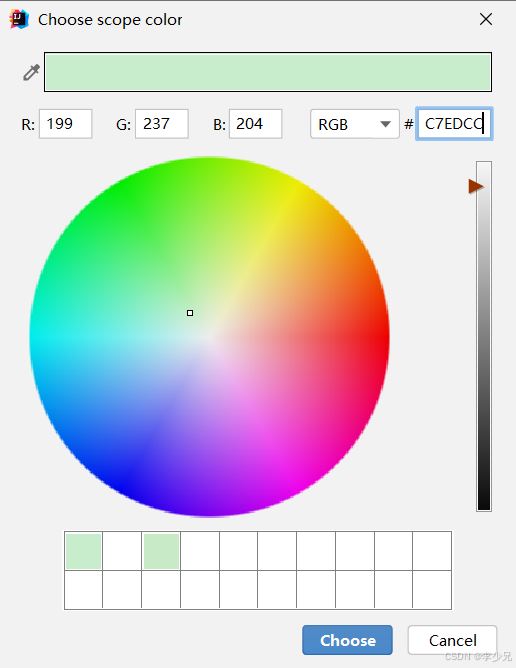
Task: Select third recent swatch, light green
Action: [x=161, y=551]
